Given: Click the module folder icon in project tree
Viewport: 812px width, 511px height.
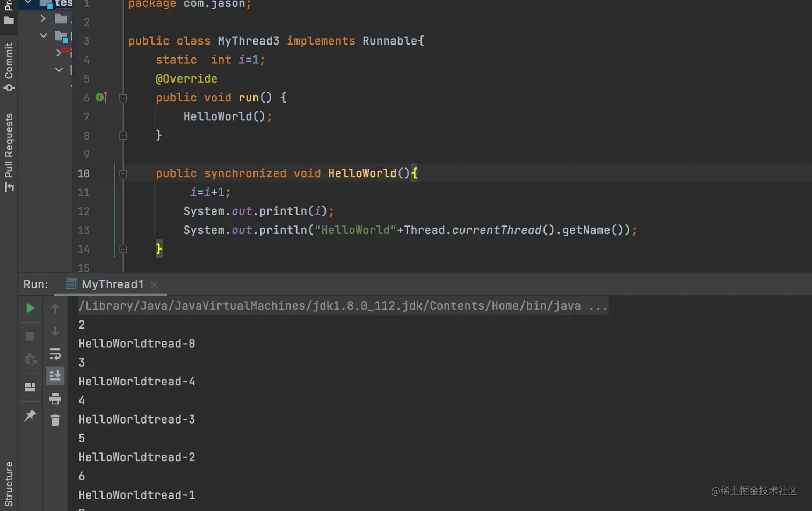Looking at the screenshot, I should [x=62, y=37].
